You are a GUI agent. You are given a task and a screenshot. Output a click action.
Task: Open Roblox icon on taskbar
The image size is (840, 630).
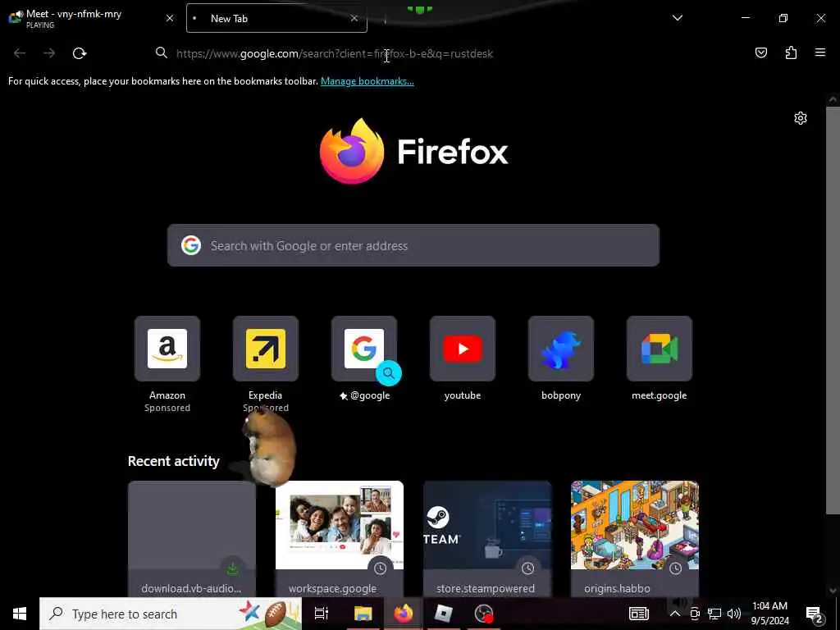444,614
